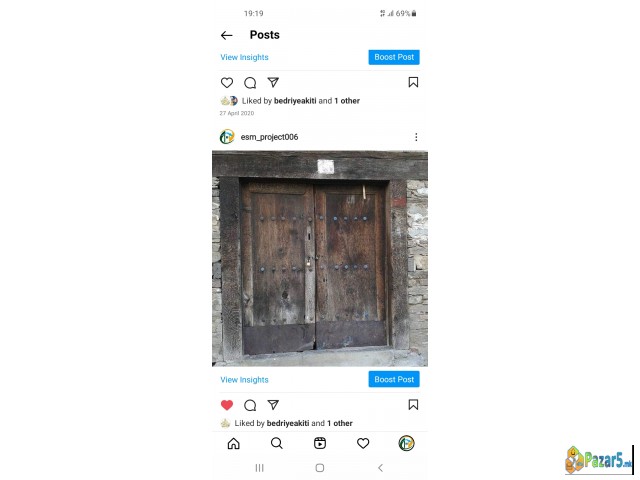Go to the Home tab
This screenshot has height=480, width=640.
[233, 443]
